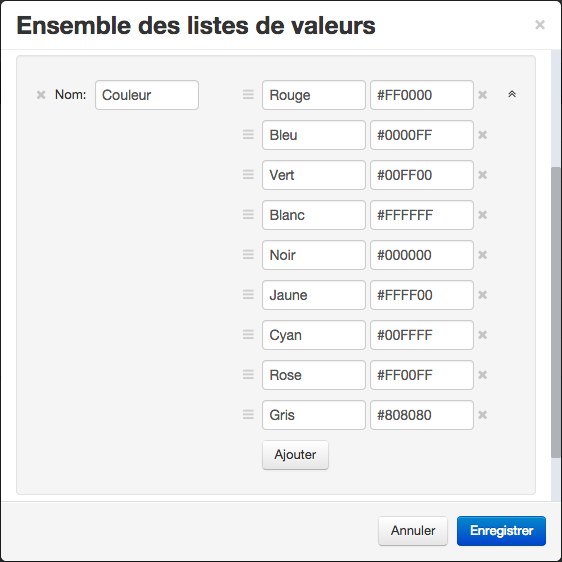Remove the Noir value row
562x562 pixels.
point(482,255)
